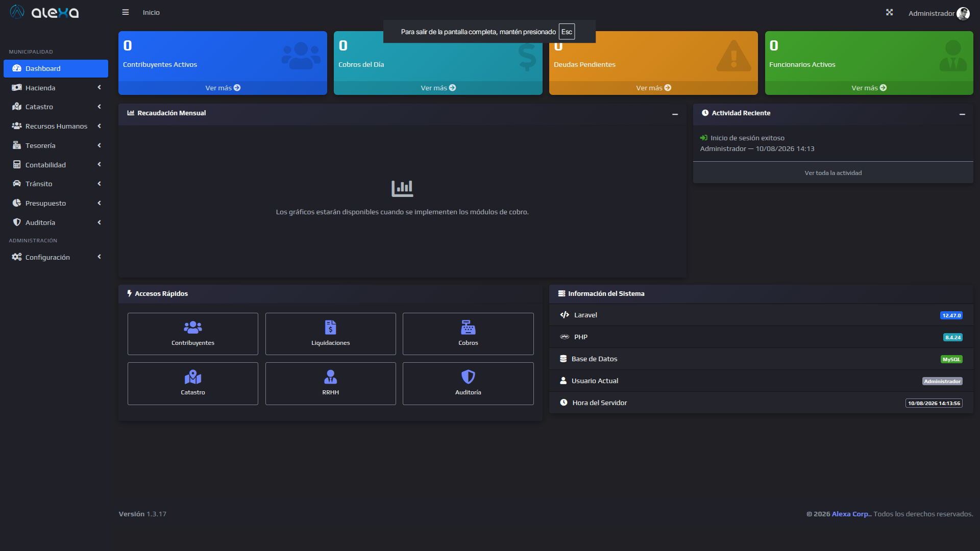Expand the Tesorería submenu chevron
This screenshot has height=551, width=980.
(100, 145)
